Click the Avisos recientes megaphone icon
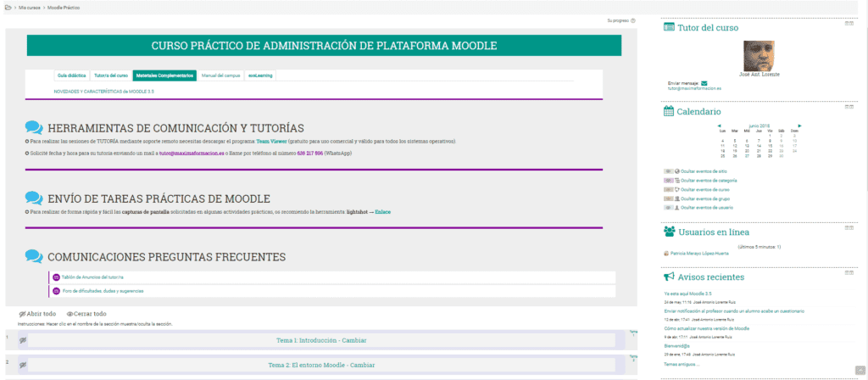This screenshot has height=380, width=868. click(669, 277)
